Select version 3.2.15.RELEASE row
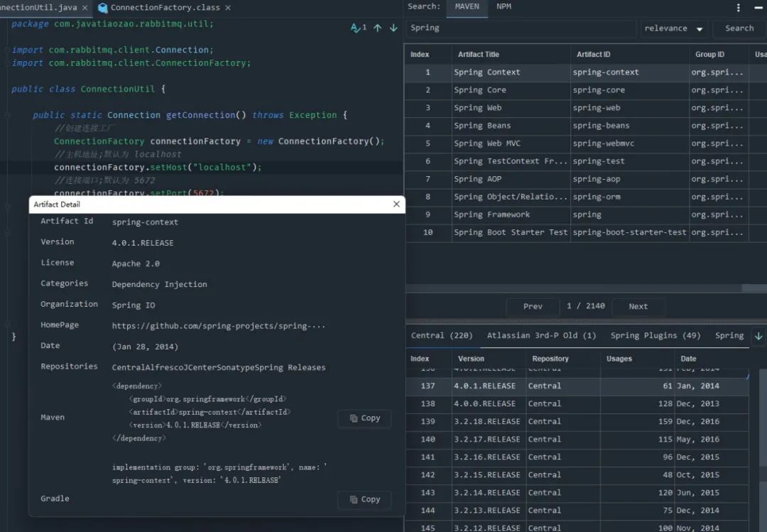 577,475
